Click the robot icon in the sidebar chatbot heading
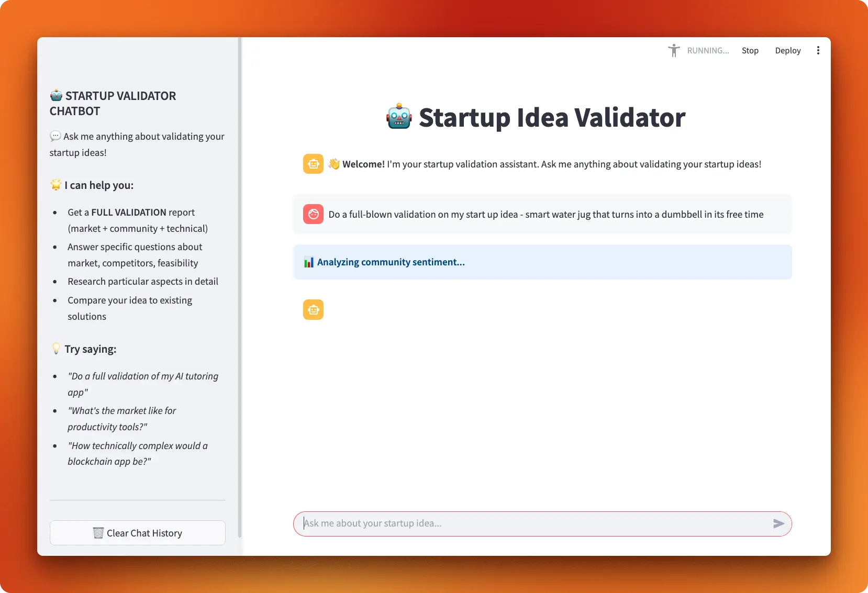The image size is (868, 593). [x=55, y=95]
